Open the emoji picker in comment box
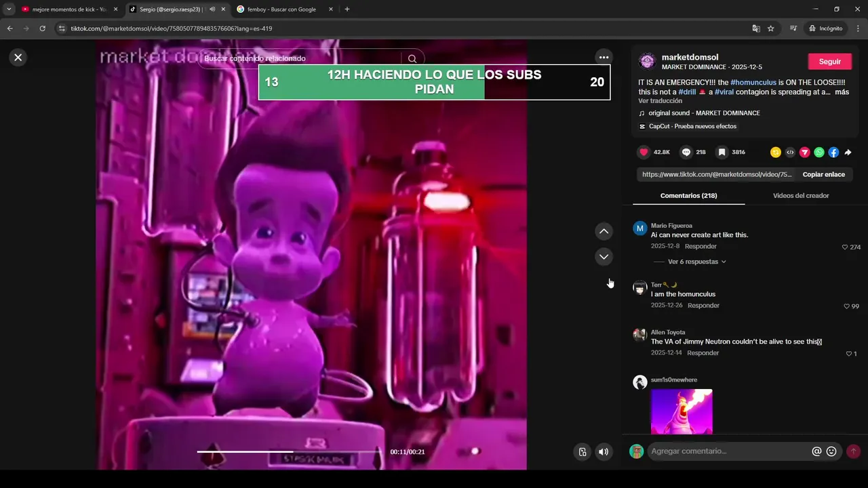This screenshot has height=488, width=868. (831, 451)
